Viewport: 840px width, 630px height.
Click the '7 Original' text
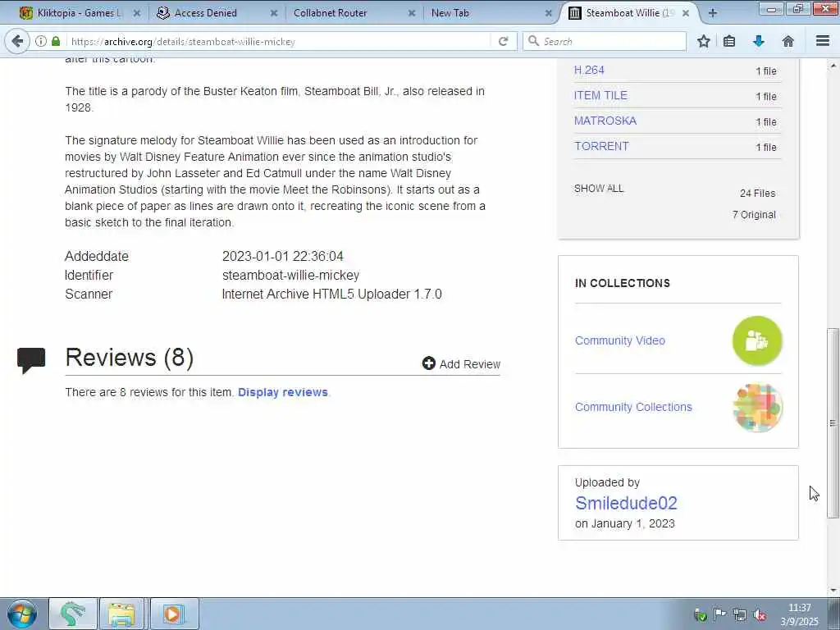click(754, 215)
